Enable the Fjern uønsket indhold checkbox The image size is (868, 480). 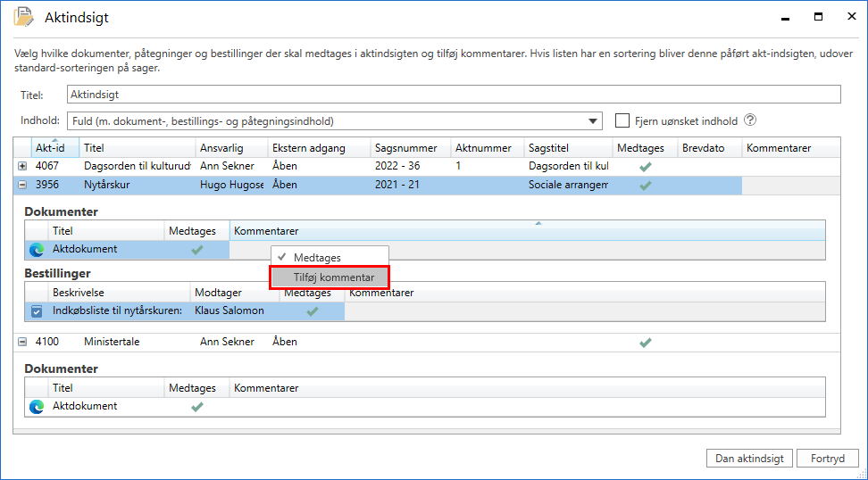623,120
